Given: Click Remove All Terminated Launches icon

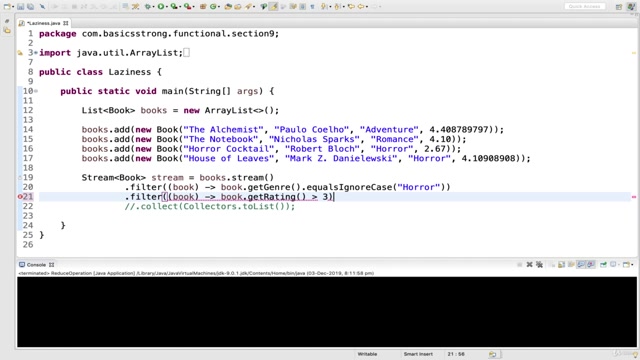Looking at the screenshot, I should (x=540, y=265).
